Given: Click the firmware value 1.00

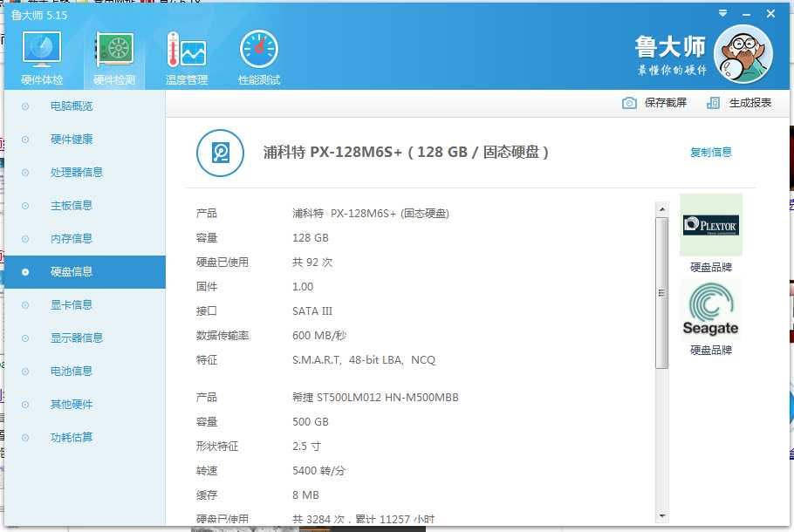Looking at the screenshot, I should (x=303, y=287).
